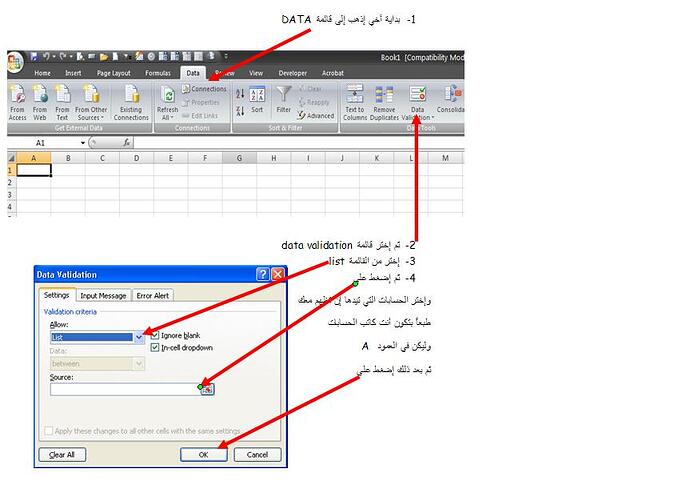Toggle the In-cell dropdown checkbox
The height and width of the screenshot is (480, 690).
click(155, 348)
